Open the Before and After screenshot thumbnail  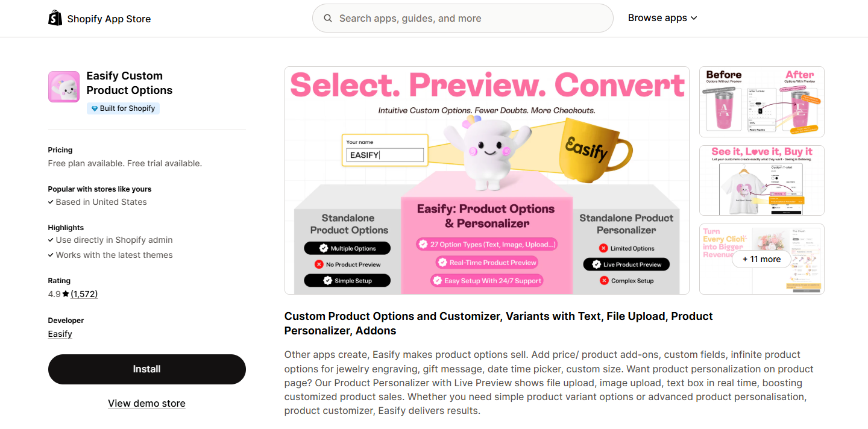(761, 102)
